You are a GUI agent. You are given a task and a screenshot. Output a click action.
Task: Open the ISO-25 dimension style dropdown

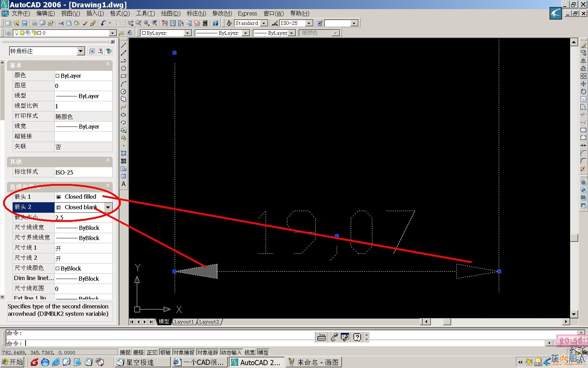[309, 23]
